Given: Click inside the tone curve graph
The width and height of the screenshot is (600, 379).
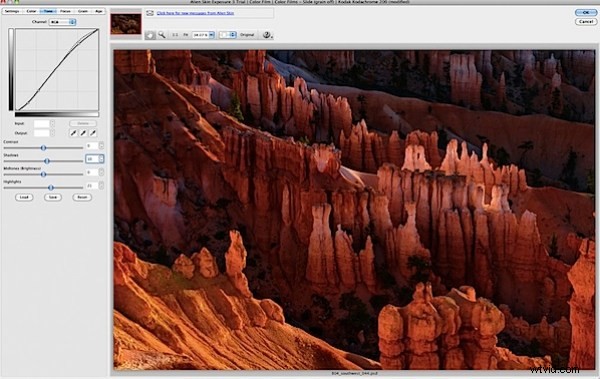Looking at the screenshot, I should pyautogui.click(x=57, y=70).
